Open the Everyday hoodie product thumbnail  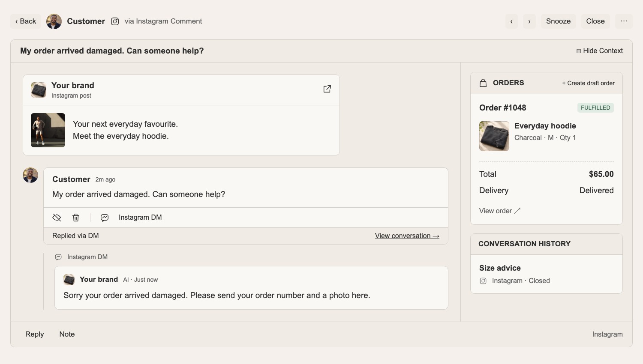point(494,136)
